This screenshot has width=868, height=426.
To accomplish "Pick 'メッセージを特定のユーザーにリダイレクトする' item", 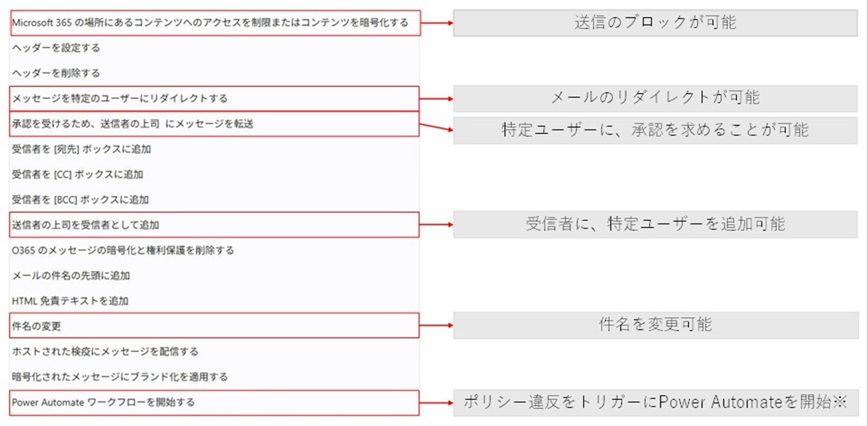I will pos(120,99).
